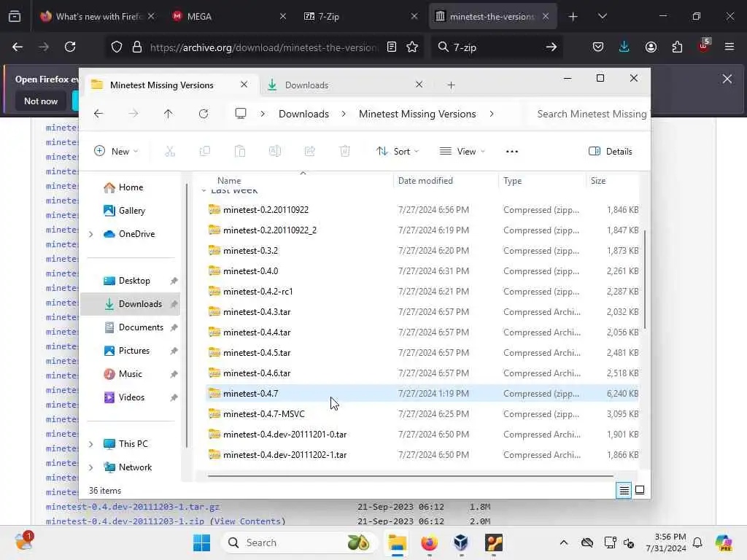This screenshot has height=560, width=747.
Task: Click Share icon in Explorer toolbar
Action: pyautogui.click(x=309, y=152)
